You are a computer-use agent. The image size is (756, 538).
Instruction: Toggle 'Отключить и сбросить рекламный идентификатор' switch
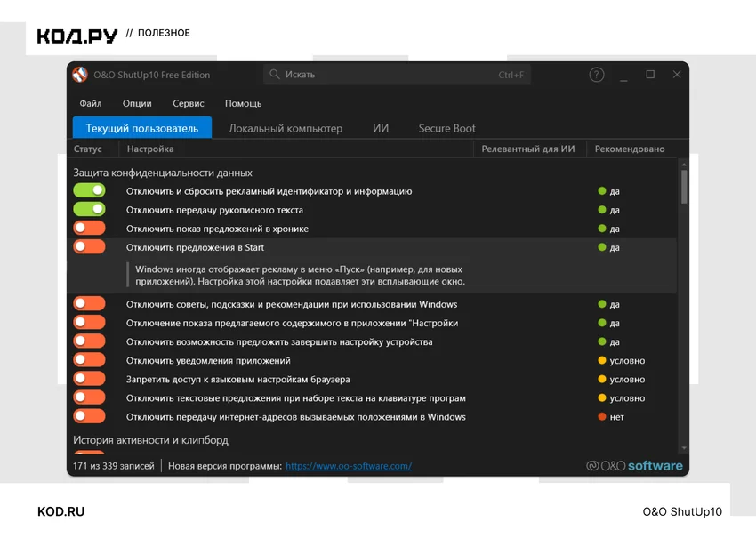(89, 190)
